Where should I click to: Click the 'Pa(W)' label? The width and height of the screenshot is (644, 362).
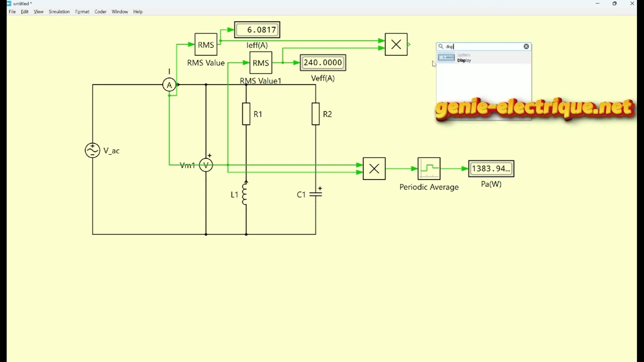click(491, 184)
